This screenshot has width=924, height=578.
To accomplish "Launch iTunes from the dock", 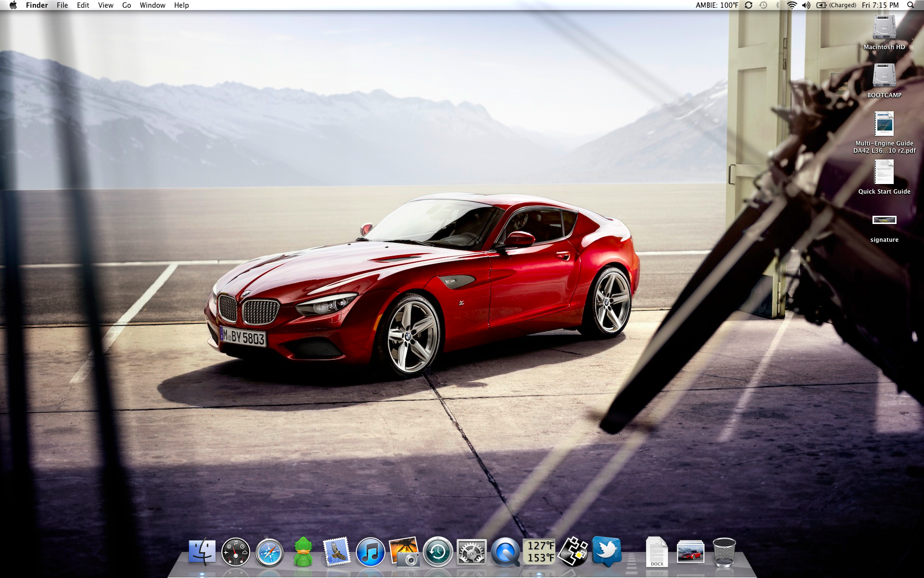I will click(x=370, y=552).
